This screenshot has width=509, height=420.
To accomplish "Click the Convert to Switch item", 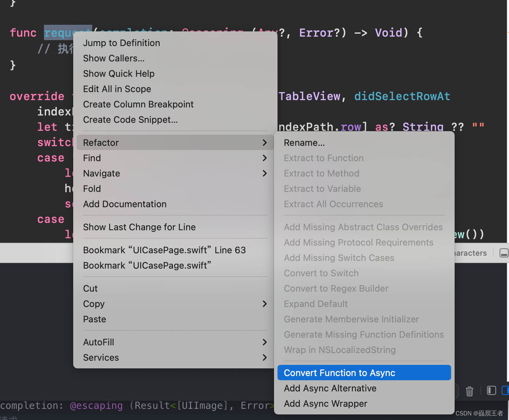I will pyautogui.click(x=364, y=273).
